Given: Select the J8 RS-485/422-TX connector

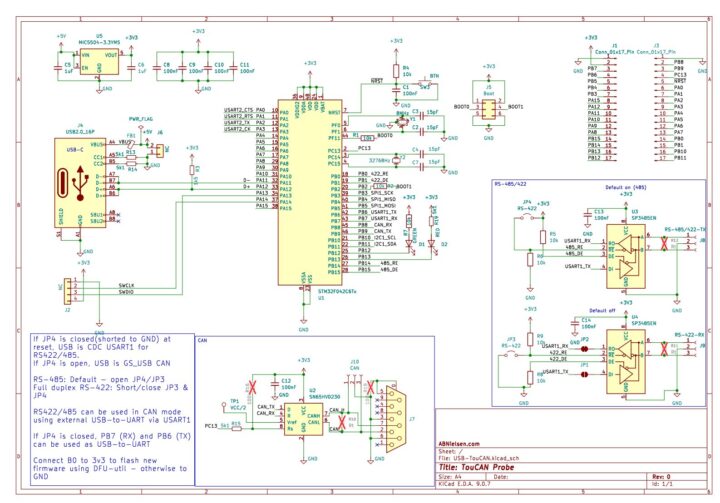Looking at the screenshot, I should click(693, 242).
